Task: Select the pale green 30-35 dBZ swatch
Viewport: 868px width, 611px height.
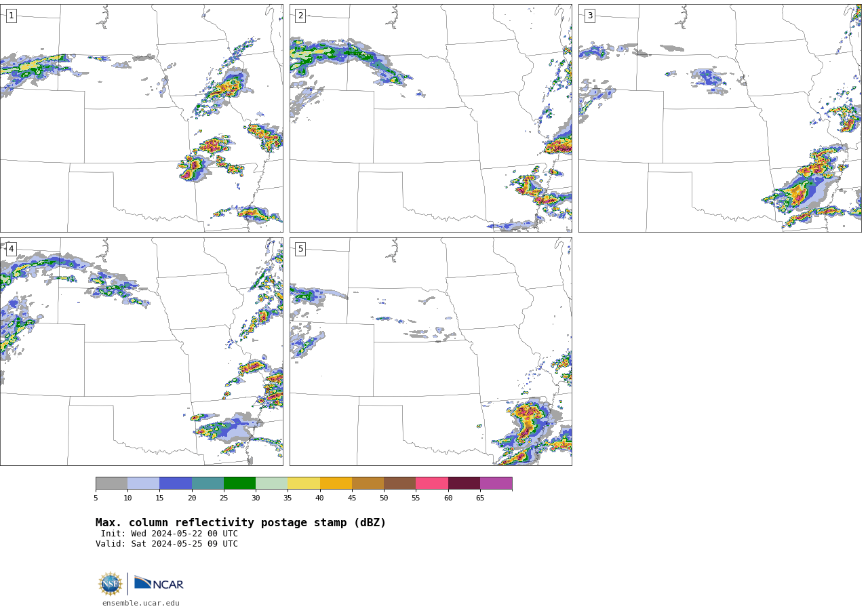Action: tap(272, 484)
